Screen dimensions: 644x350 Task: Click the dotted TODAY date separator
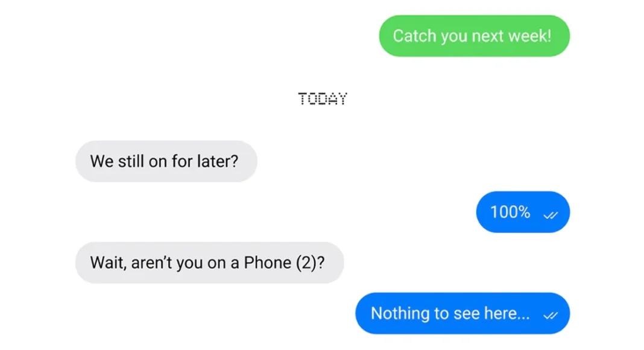[323, 99]
